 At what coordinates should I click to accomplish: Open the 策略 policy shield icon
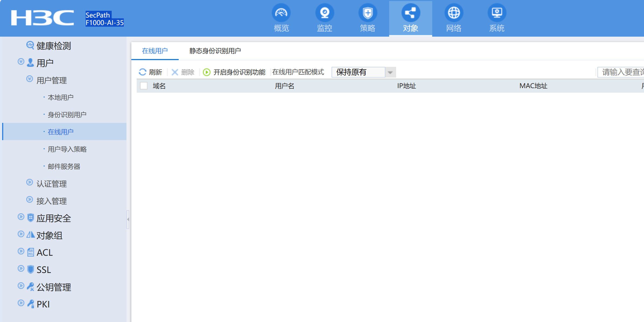pyautogui.click(x=367, y=13)
